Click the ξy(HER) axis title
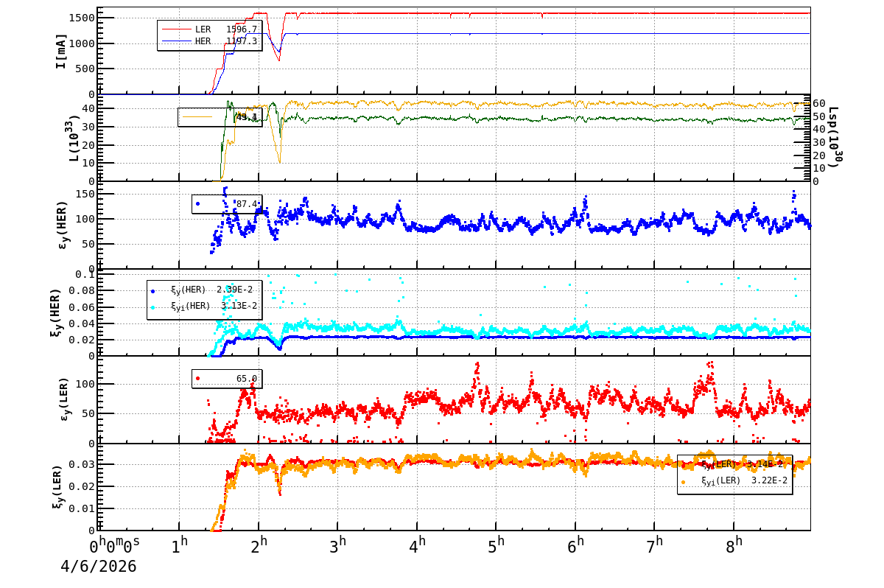The image size is (884, 588). 57,312
